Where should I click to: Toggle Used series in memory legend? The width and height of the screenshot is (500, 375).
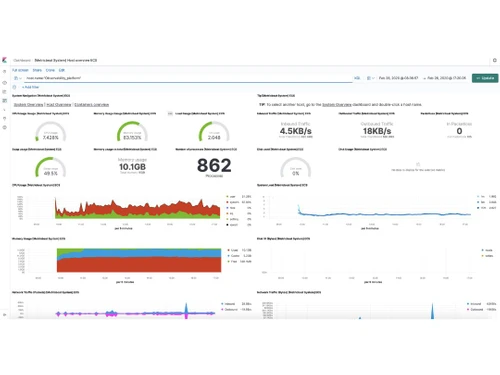click(x=235, y=250)
